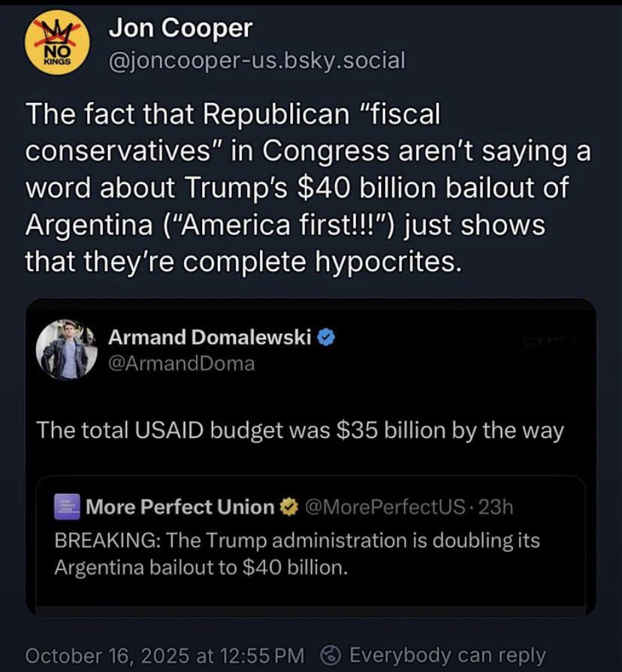This screenshot has height=672, width=622.
Task: Click the reply-settings icon before "Everybody"
Action: [x=331, y=655]
